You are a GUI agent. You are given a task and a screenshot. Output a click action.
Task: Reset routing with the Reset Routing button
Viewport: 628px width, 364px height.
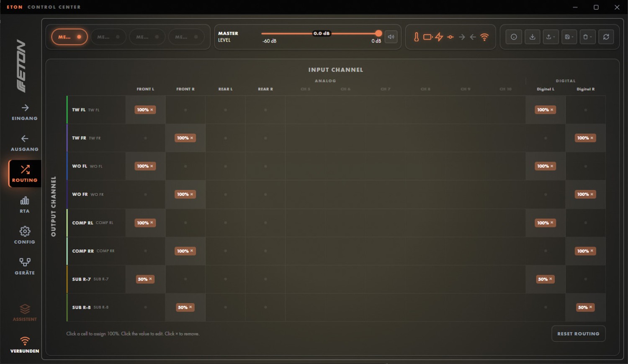pyautogui.click(x=578, y=333)
